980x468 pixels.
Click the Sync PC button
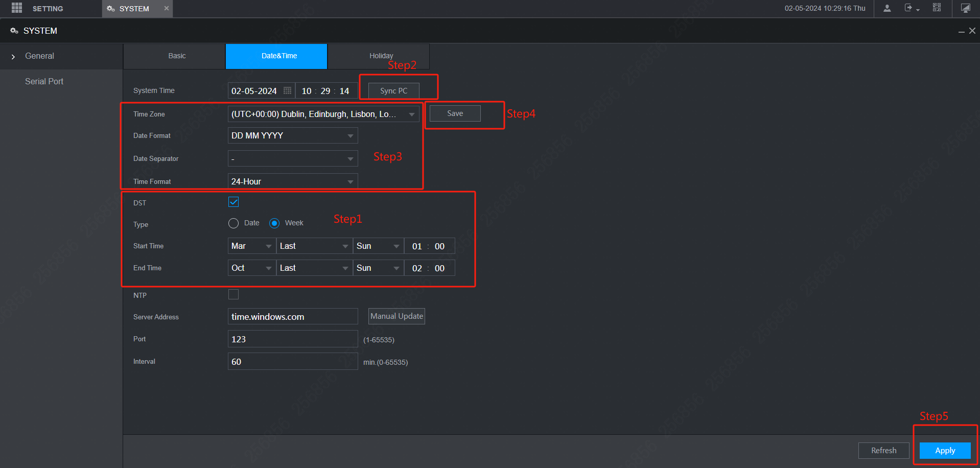(393, 90)
